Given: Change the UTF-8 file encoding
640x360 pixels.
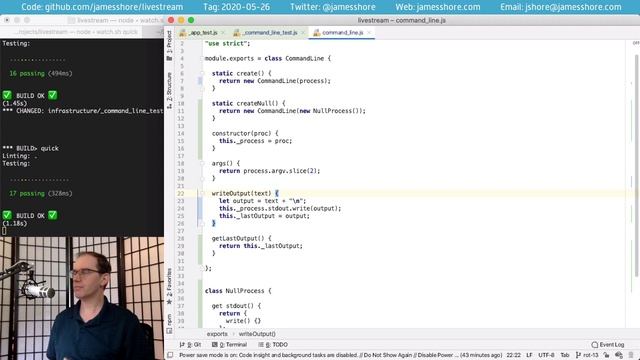Looking at the screenshot, I should pos(546,355).
